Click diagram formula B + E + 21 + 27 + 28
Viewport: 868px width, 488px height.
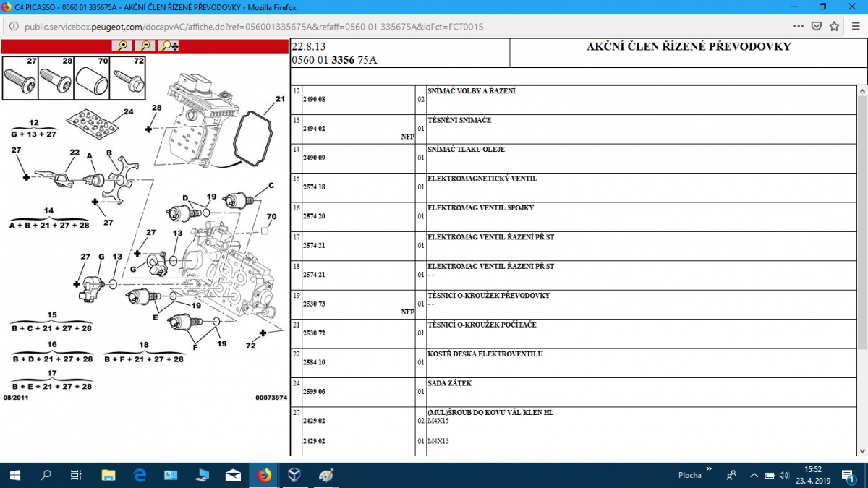coord(52,387)
